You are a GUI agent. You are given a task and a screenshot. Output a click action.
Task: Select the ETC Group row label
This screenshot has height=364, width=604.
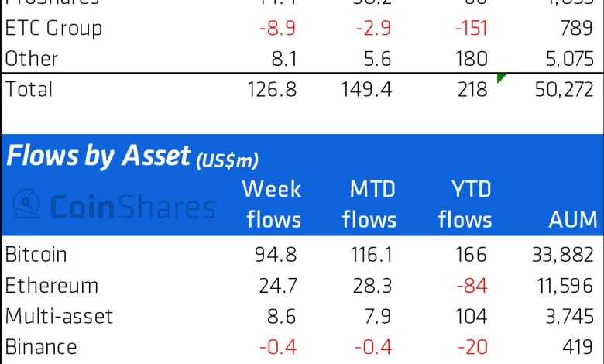tap(53, 29)
